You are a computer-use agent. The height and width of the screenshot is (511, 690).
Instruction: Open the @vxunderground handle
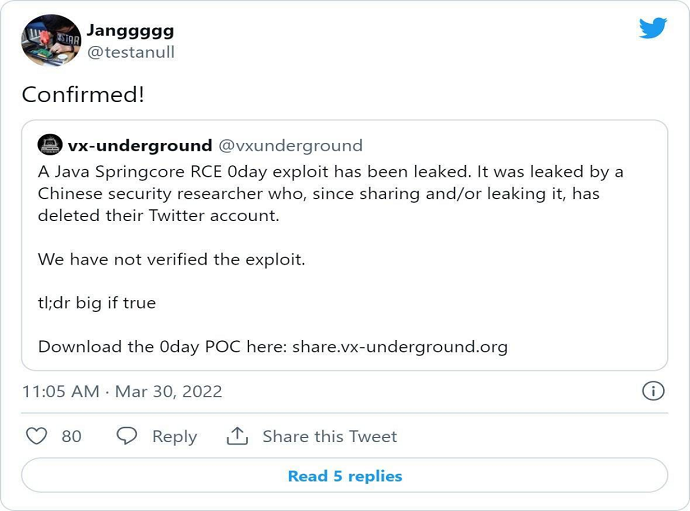click(290, 146)
